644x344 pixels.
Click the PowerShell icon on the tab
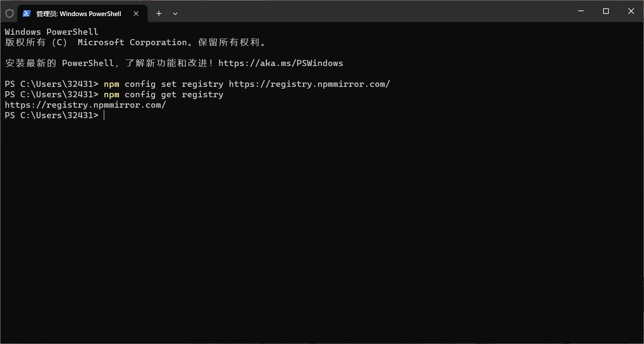pyautogui.click(x=27, y=13)
